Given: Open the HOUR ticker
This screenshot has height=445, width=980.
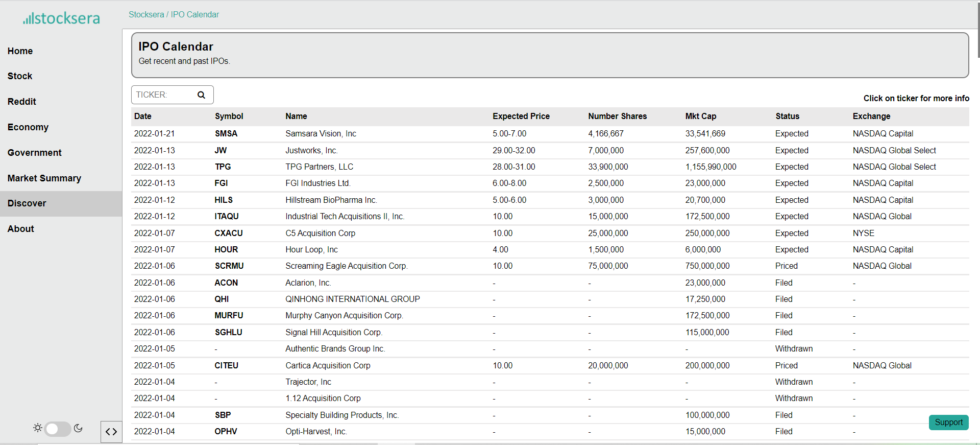Looking at the screenshot, I should pyautogui.click(x=226, y=250).
